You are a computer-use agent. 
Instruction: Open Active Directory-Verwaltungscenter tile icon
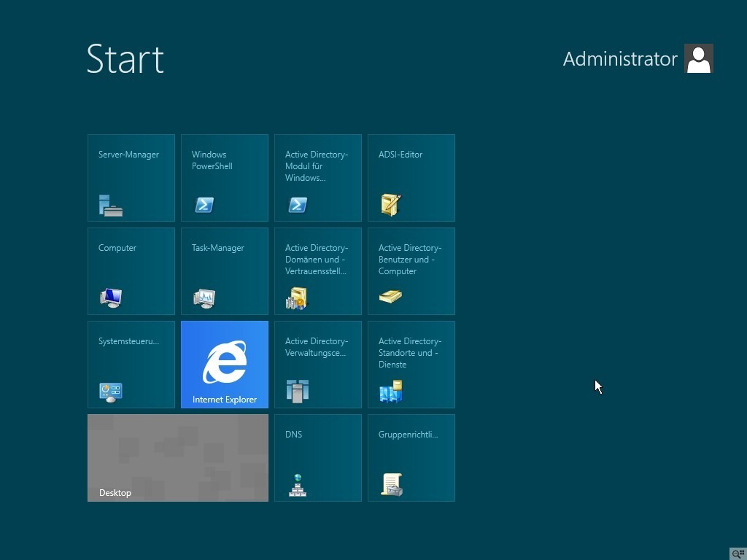298,392
